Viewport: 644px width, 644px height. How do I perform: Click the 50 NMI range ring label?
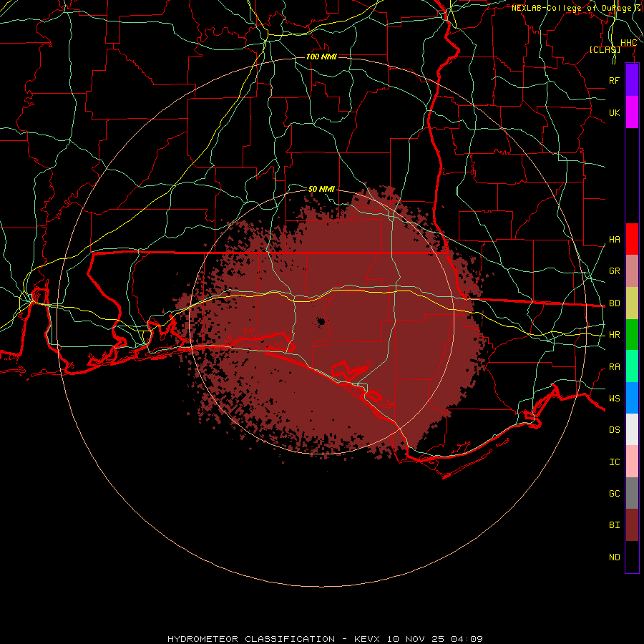point(321,189)
